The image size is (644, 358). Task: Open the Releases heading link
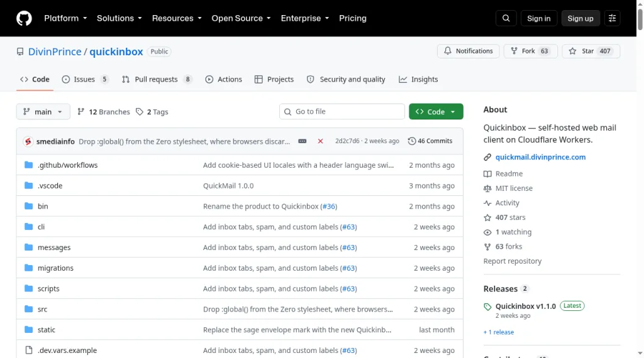click(500, 289)
